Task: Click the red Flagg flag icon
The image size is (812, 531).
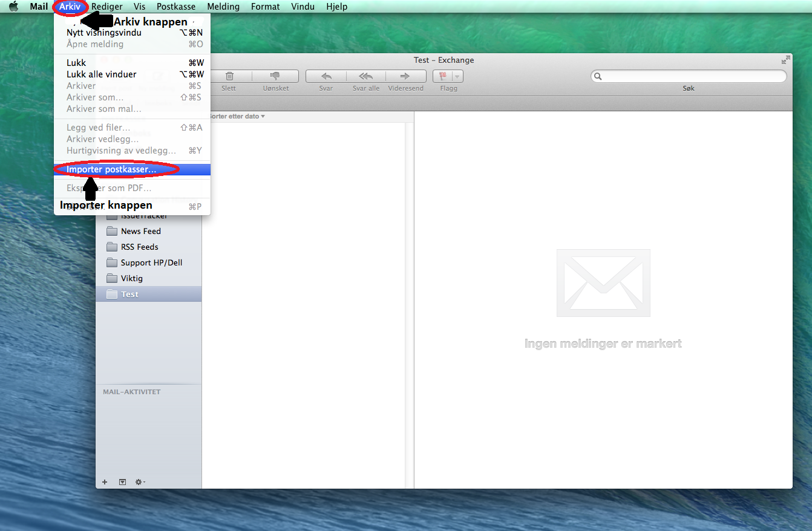Action: pyautogui.click(x=442, y=76)
